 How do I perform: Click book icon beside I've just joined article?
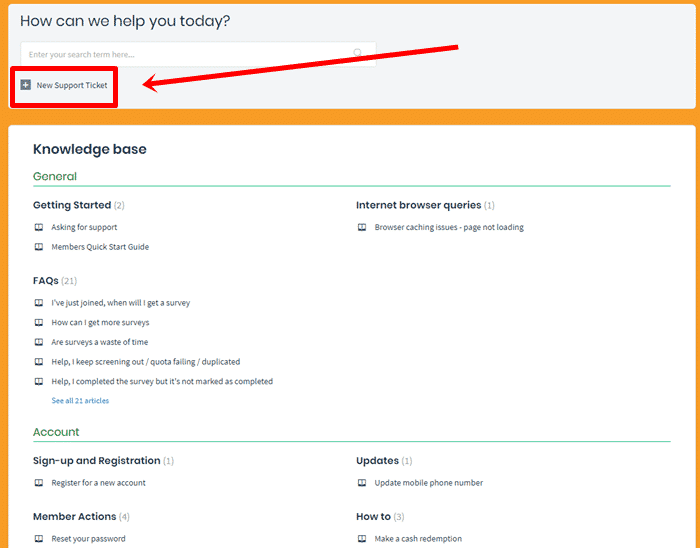(39, 303)
